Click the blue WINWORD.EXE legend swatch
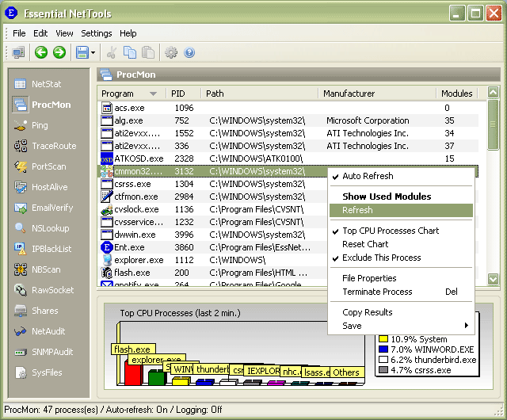507x420 pixels. point(383,349)
